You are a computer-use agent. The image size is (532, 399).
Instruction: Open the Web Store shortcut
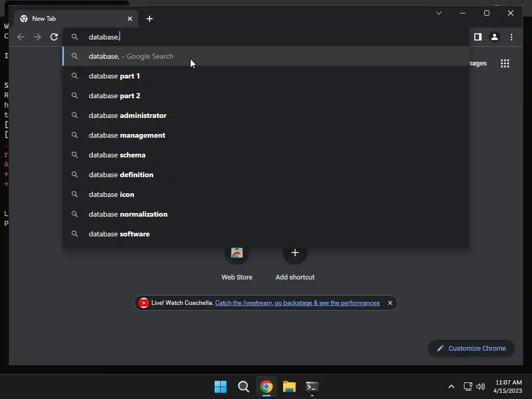coord(237,263)
